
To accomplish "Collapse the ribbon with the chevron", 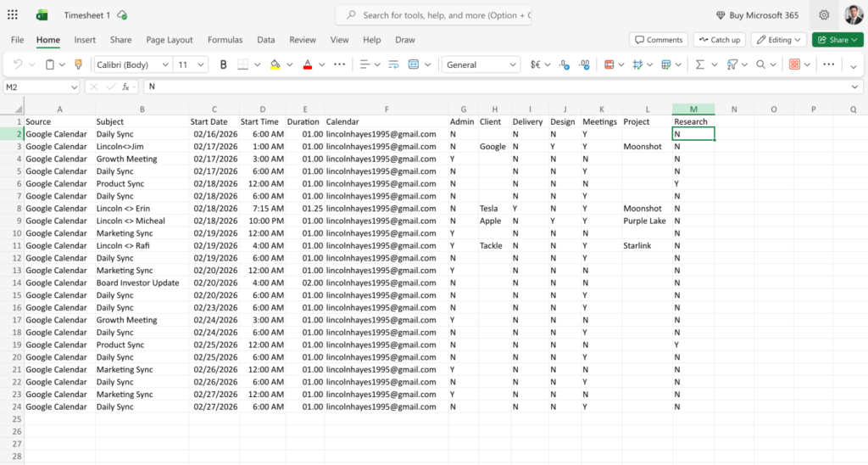I will pos(853,67).
